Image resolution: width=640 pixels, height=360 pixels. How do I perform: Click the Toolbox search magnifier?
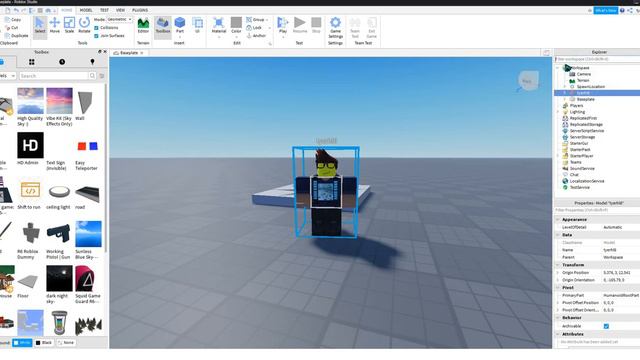[x=92, y=76]
